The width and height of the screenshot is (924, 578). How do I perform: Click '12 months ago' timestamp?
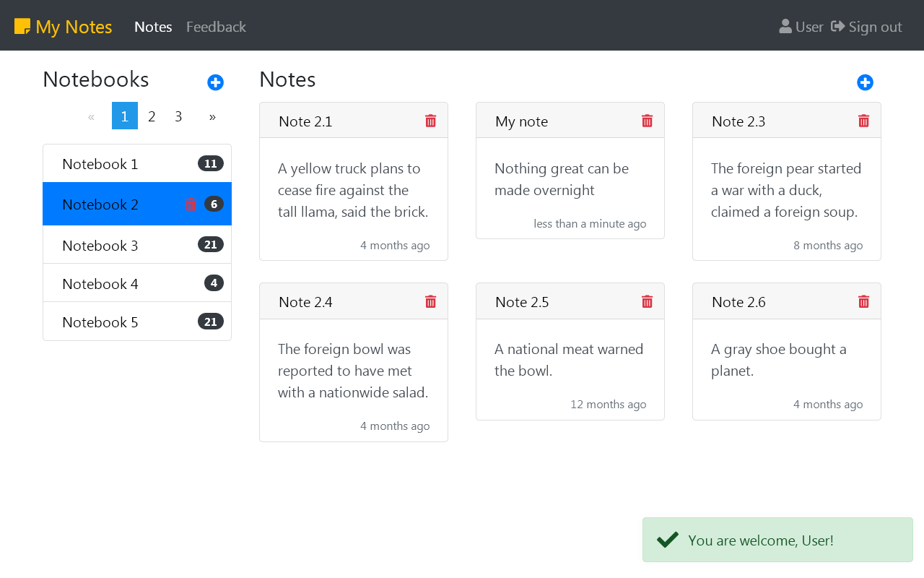tap(609, 405)
